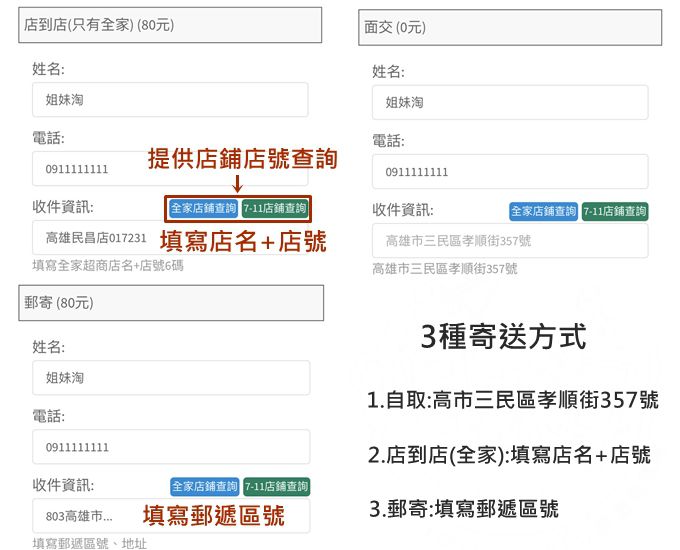Click 全家店鋪查詢 in the 店到店 form
Image resolution: width=680 pixels, height=550 pixels.
(203, 208)
